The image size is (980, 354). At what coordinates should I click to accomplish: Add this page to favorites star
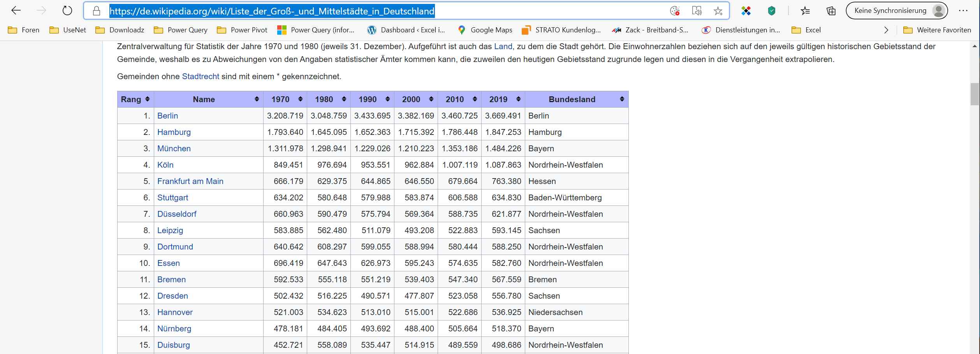pos(718,11)
